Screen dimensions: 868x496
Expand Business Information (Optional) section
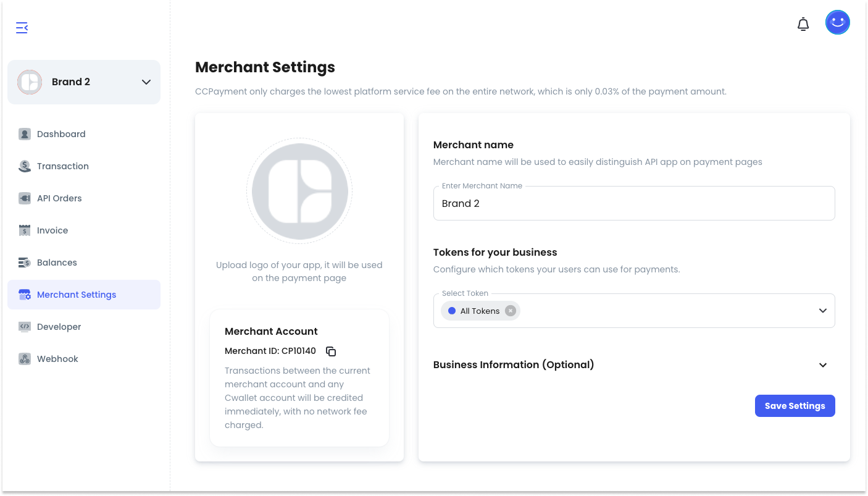tap(822, 364)
